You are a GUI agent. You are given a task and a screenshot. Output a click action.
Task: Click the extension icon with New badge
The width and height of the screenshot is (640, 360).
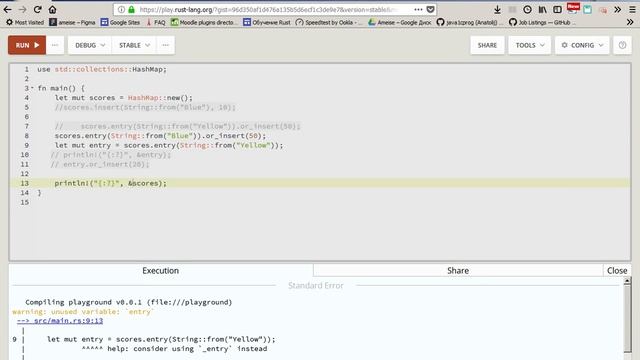tap(573, 9)
